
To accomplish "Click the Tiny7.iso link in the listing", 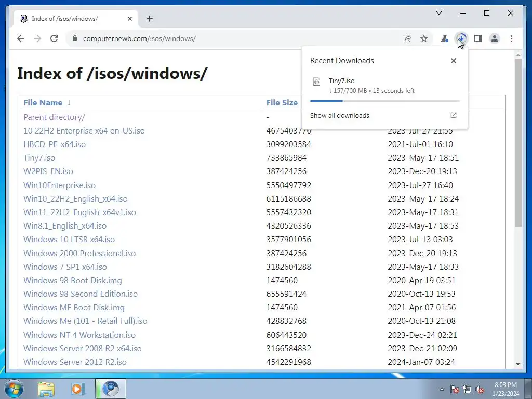I will 39,158.
